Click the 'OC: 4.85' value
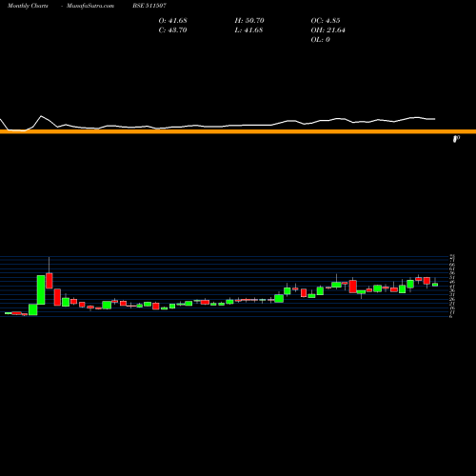The image size is (476, 476). coord(326,21)
